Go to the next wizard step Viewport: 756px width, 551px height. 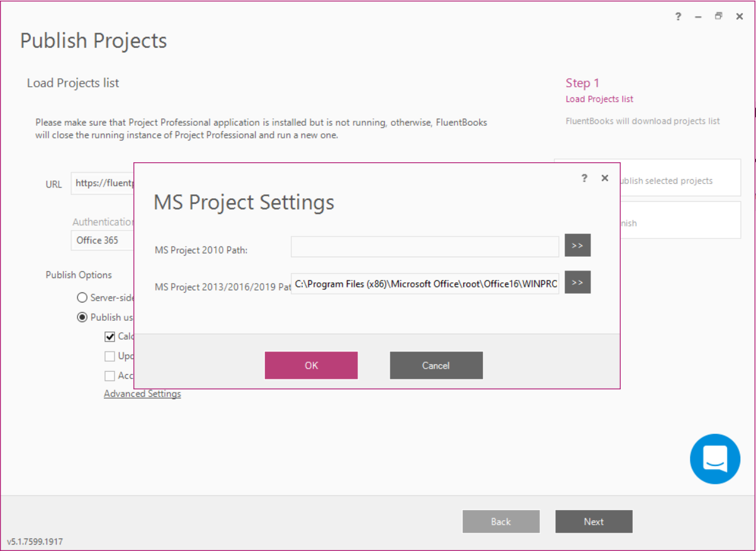coord(594,521)
